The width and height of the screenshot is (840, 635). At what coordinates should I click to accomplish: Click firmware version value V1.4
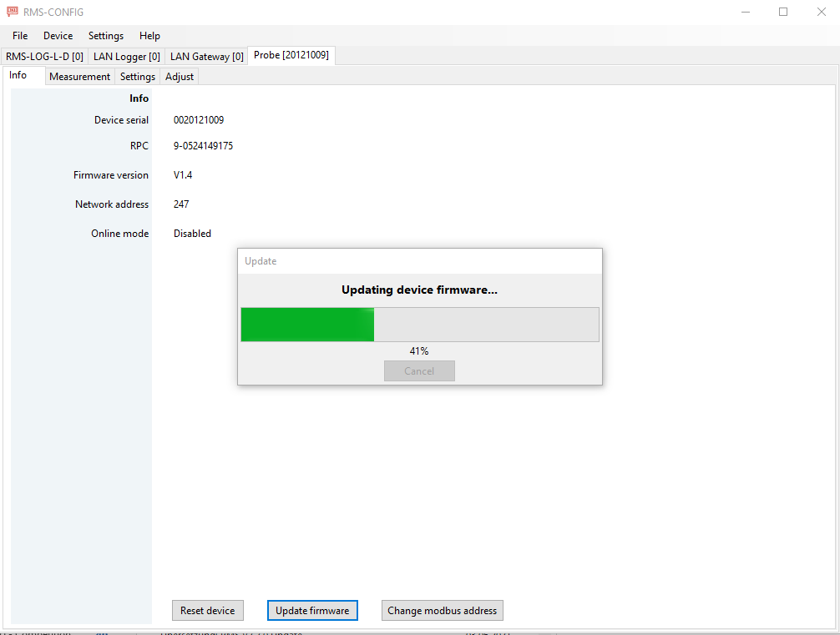tap(183, 175)
